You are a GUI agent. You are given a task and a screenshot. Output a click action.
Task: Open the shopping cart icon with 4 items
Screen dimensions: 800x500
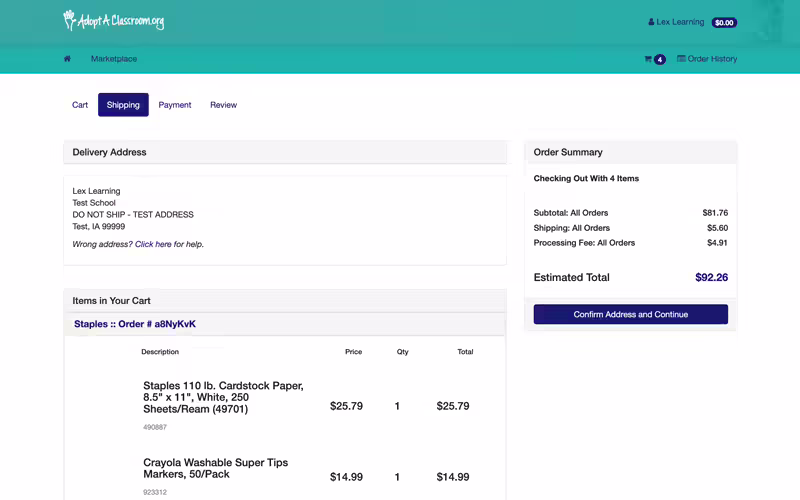point(655,59)
